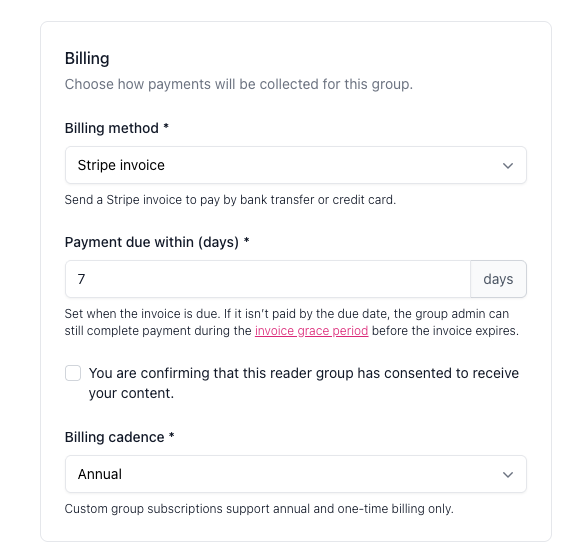Click the 'Payment due within (days) *' label

[x=157, y=242]
